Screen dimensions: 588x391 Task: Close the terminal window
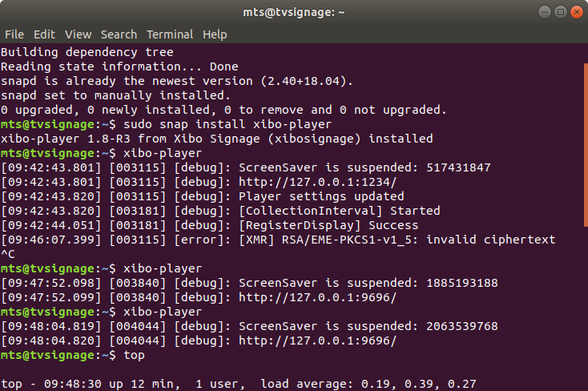click(x=577, y=12)
